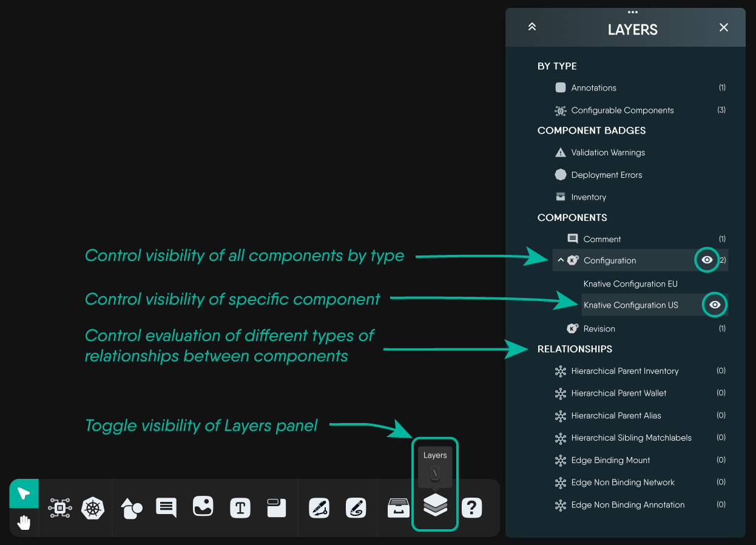Viewport: 756px width, 545px height.
Task: Select the comment tool in the toolbar
Action: pos(166,508)
